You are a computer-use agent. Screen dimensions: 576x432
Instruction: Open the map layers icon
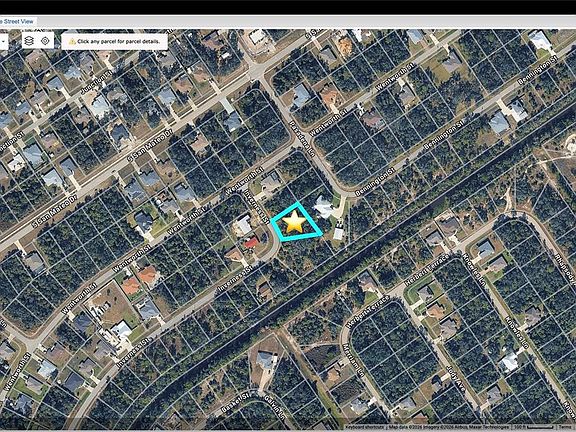point(29,41)
